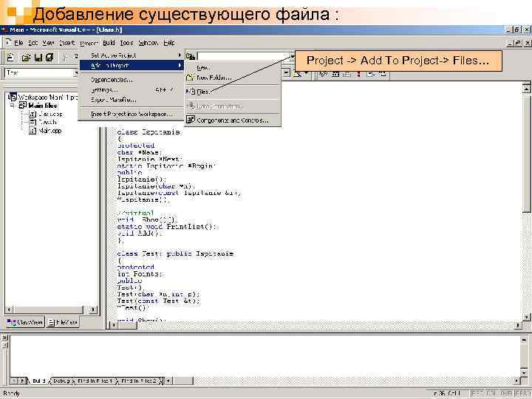Switch to the FileView tab
The width and height of the screenshot is (532, 399).
point(62,322)
